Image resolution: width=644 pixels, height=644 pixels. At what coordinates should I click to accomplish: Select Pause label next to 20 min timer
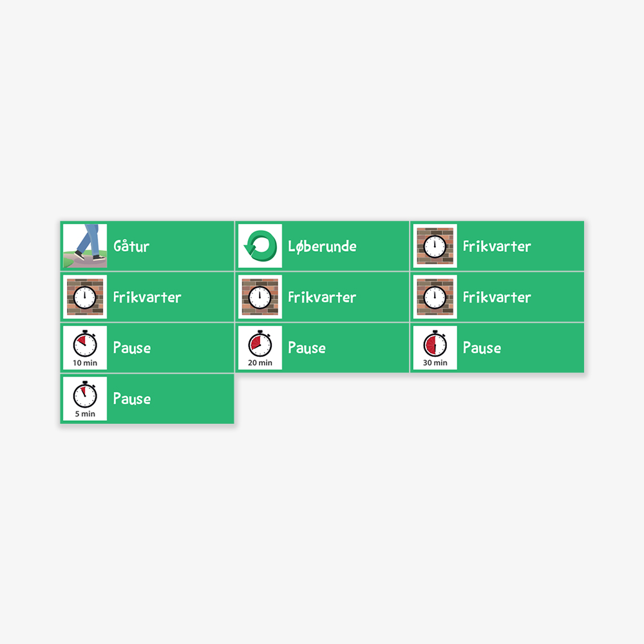click(307, 348)
